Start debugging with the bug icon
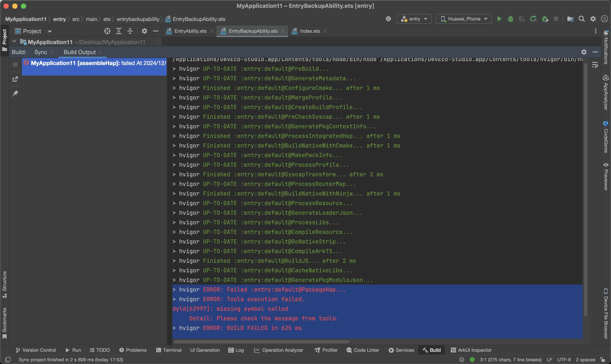This screenshot has width=611, height=364. tap(510, 19)
